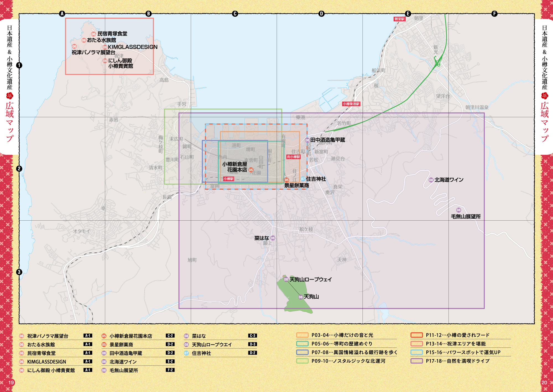Click the 06 marker beside KIMGLASSDESIGN on map

click(x=105, y=47)
